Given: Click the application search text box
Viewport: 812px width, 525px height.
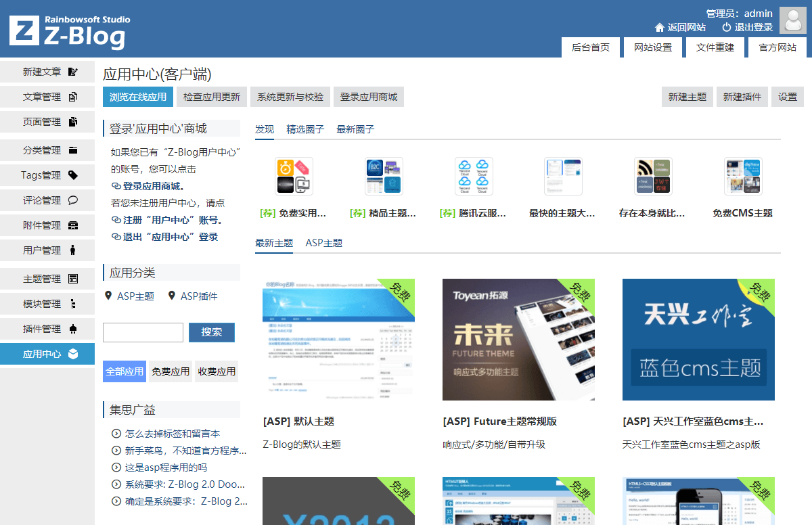Looking at the screenshot, I should (x=143, y=332).
